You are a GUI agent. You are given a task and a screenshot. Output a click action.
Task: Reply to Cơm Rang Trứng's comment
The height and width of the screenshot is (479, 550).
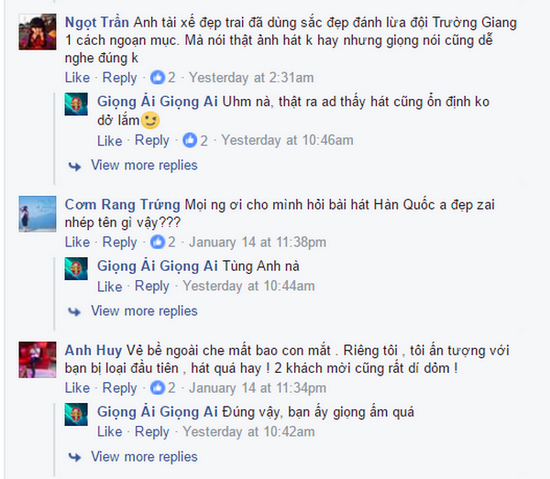(x=120, y=243)
